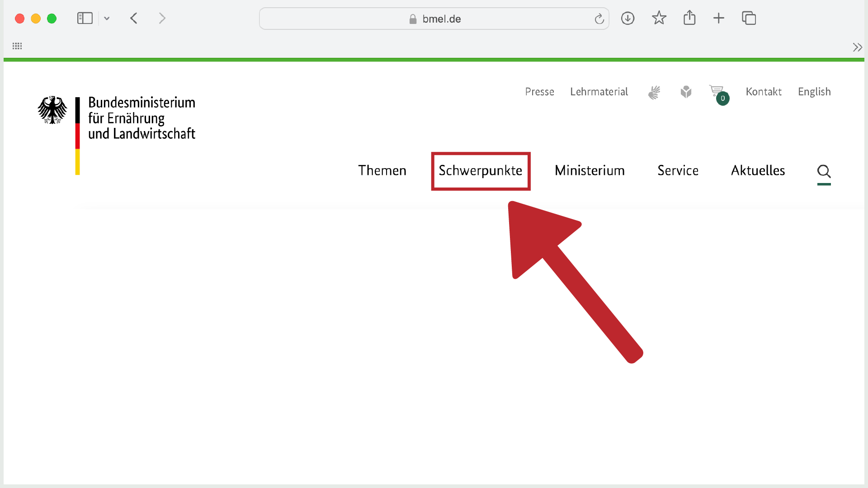Open the Schwerpunkte navigation menu
This screenshot has height=488, width=868.
pyautogui.click(x=481, y=171)
